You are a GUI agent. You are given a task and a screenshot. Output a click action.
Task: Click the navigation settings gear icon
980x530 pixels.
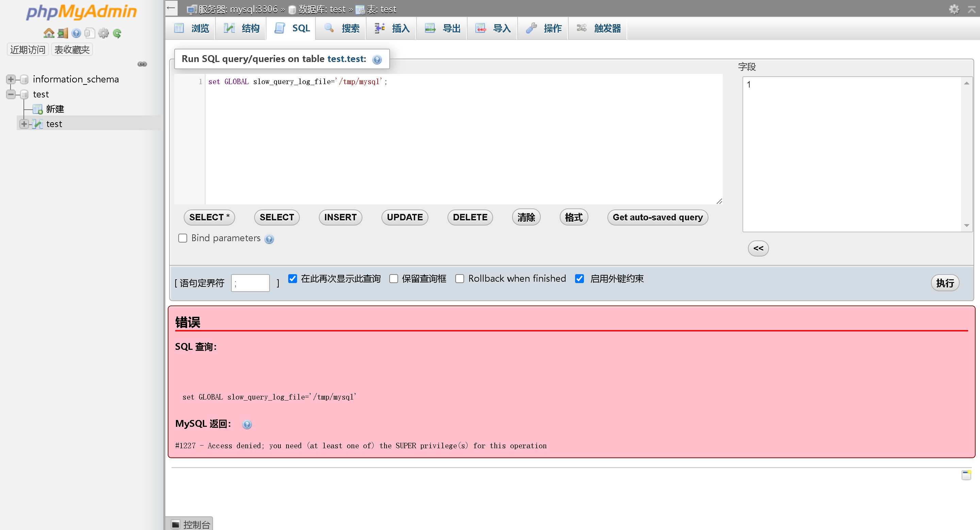click(103, 33)
